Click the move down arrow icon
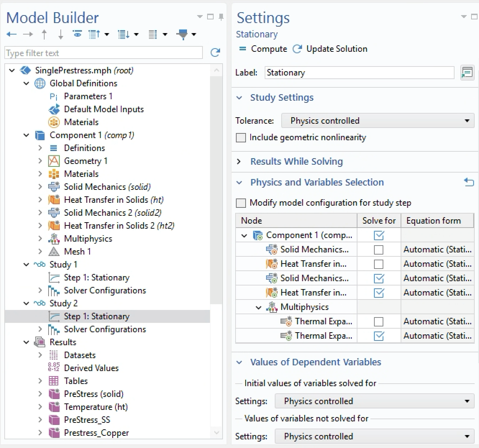The image size is (479, 448). [60, 35]
